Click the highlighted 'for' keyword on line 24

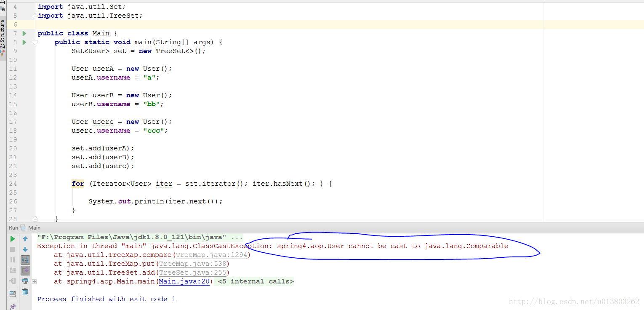[x=78, y=184]
